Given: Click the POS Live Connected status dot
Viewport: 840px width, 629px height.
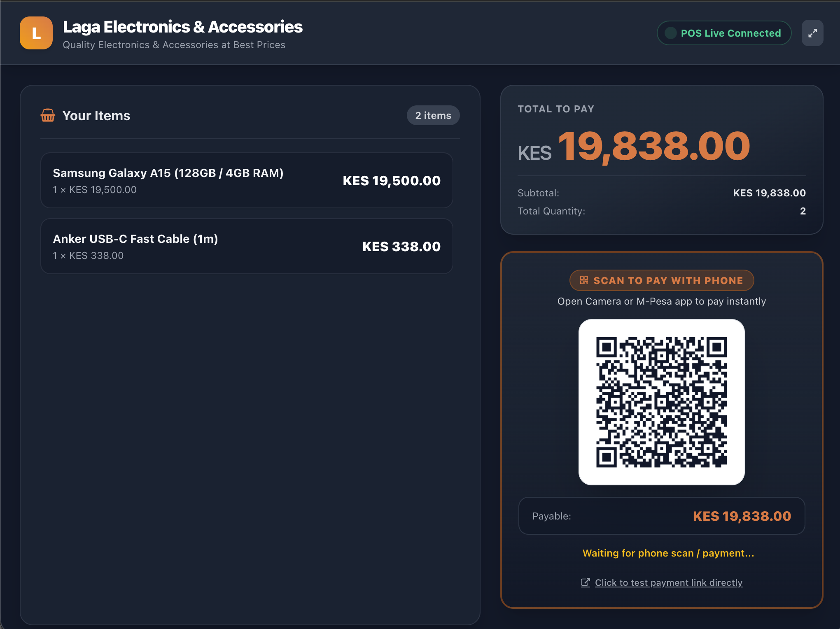Looking at the screenshot, I should pos(671,33).
